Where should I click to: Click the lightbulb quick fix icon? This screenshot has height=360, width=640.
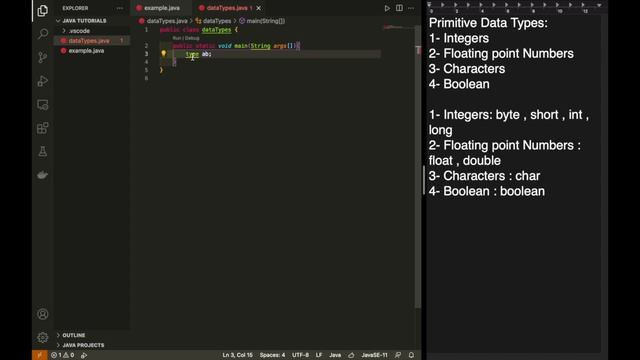(164, 53)
